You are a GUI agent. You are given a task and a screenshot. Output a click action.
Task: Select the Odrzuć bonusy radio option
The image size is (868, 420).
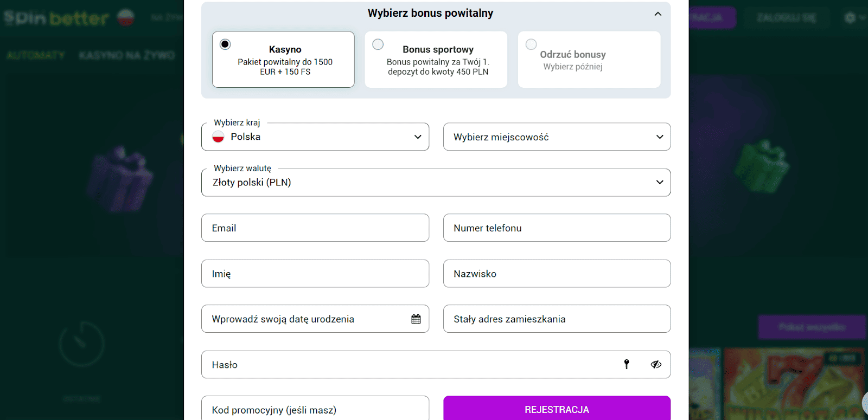click(531, 44)
